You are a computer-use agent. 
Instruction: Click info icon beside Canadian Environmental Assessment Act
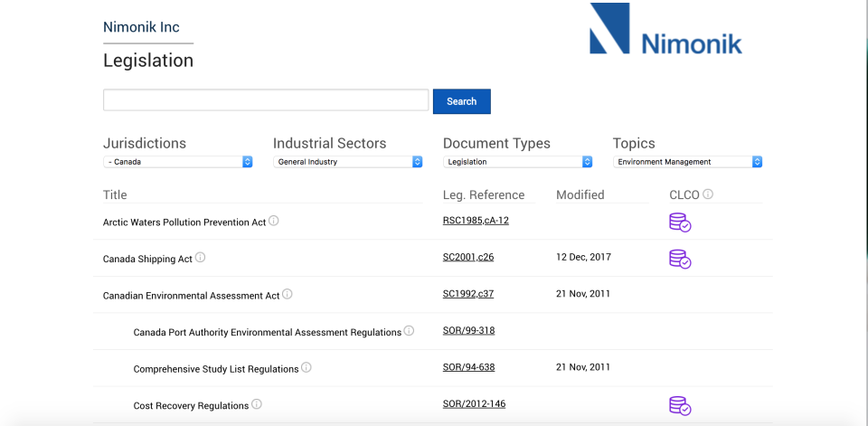288,294
